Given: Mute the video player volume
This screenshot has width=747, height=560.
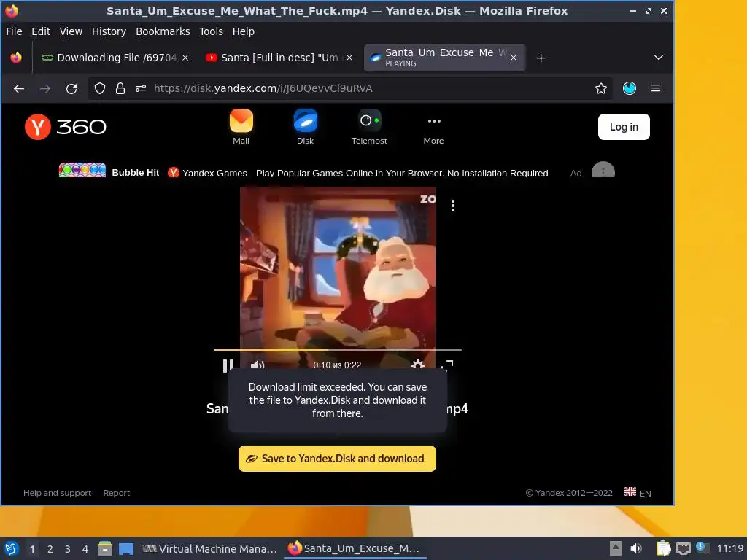Looking at the screenshot, I should [x=258, y=365].
